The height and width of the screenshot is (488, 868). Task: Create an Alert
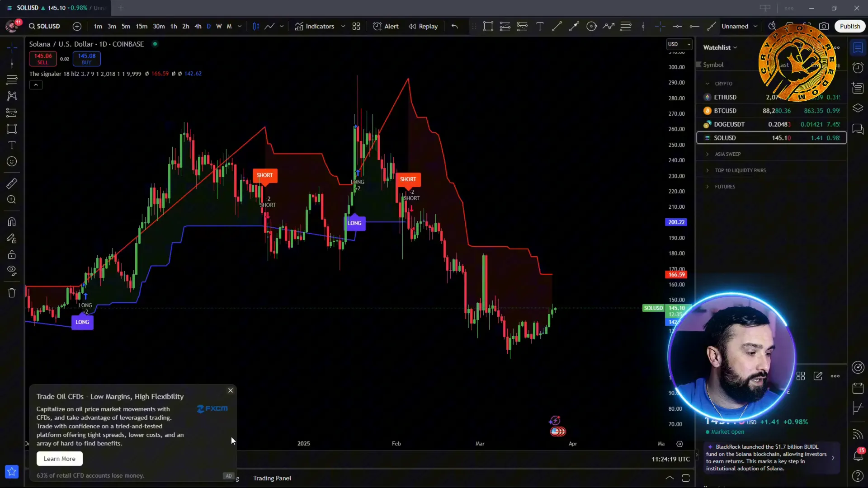click(386, 26)
